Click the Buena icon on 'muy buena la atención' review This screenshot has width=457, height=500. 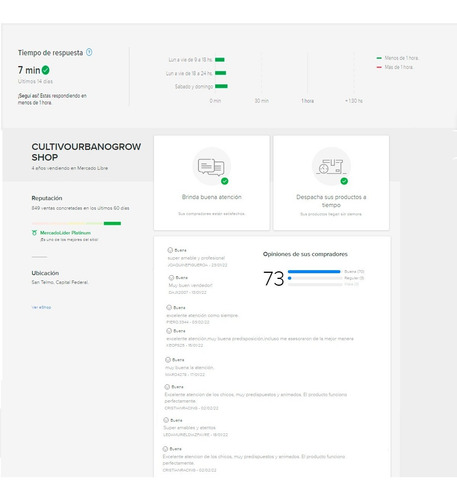(x=168, y=360)
